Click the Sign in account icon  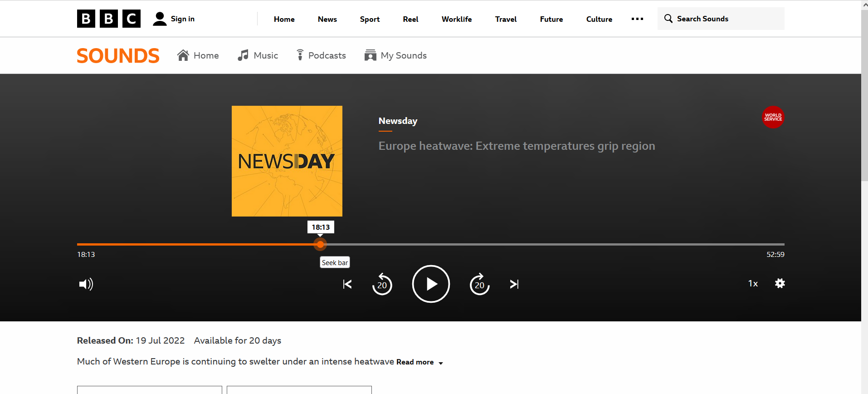pyautogui.click(x=160, y=19)
